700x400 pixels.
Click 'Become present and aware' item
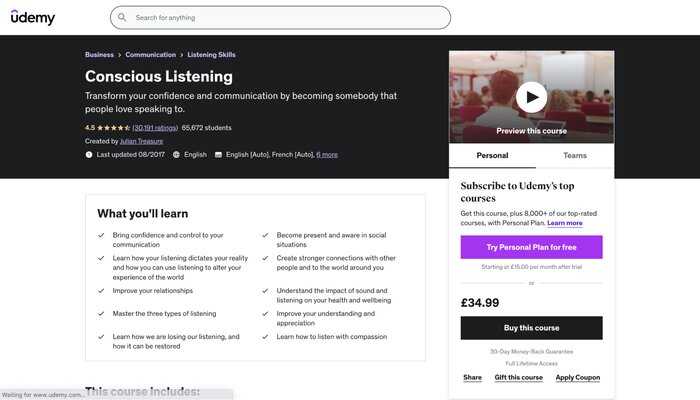click(331, 240)
